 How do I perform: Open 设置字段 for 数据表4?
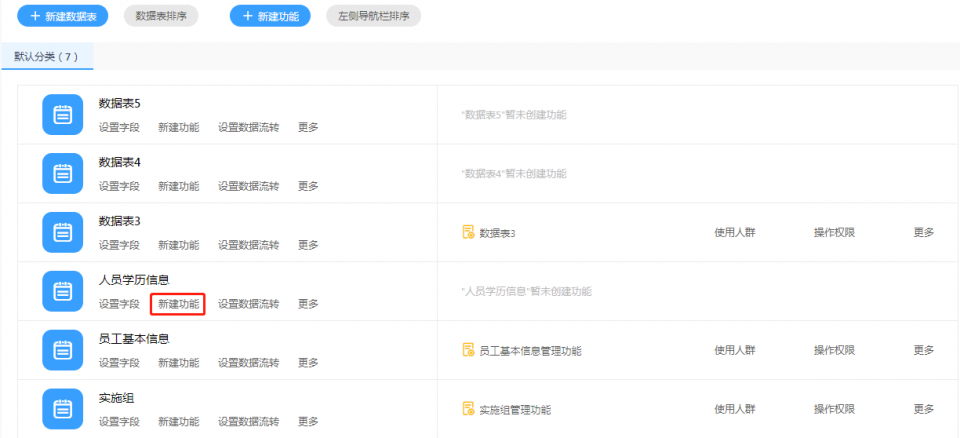(x=119, y=186)
